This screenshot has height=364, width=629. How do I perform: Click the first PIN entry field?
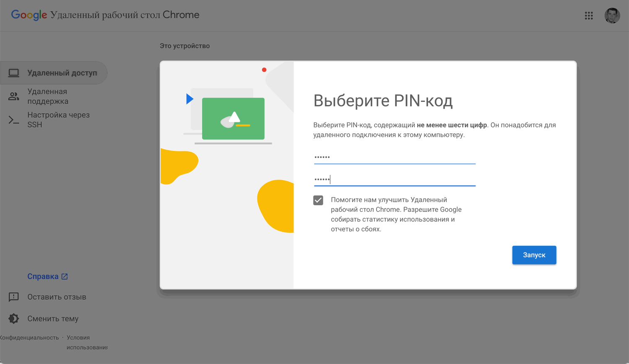[394, 157]
